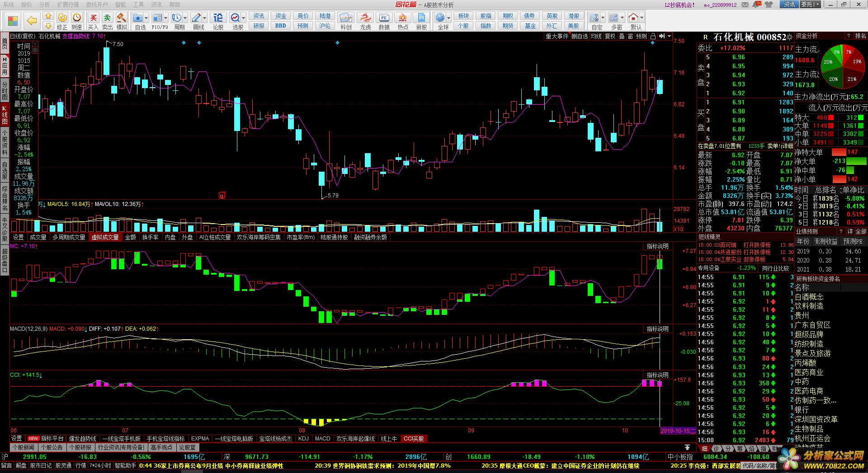Open the 热点 hot topics icon
The width and height of the screenshot is (868, 473).
click(x=402, y=18)
